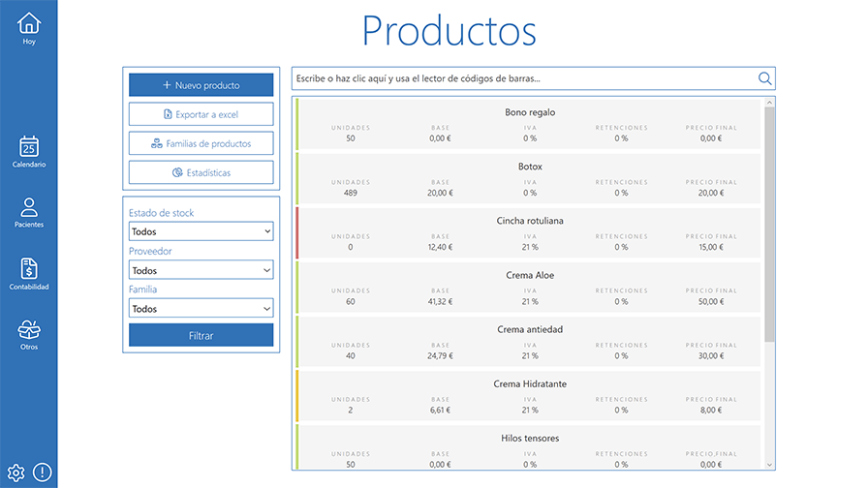The height and width of the screenshot is (488, 868).
Task: Open the Calendario calendar icon
Action: pos(29,147)
